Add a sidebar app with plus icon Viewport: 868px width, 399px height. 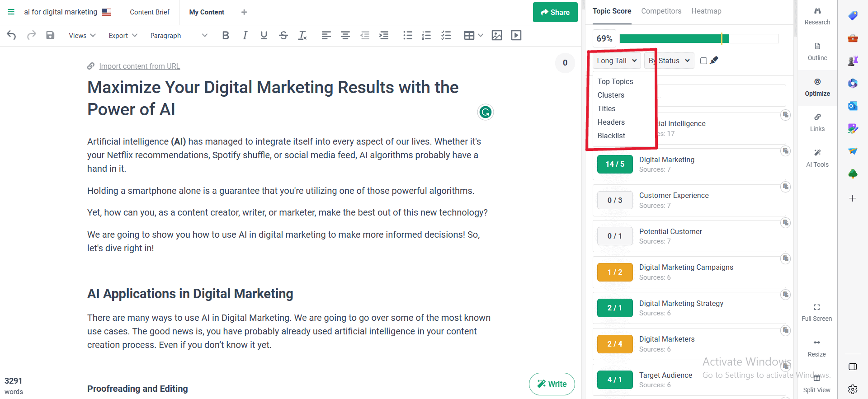tap(853, 198)
